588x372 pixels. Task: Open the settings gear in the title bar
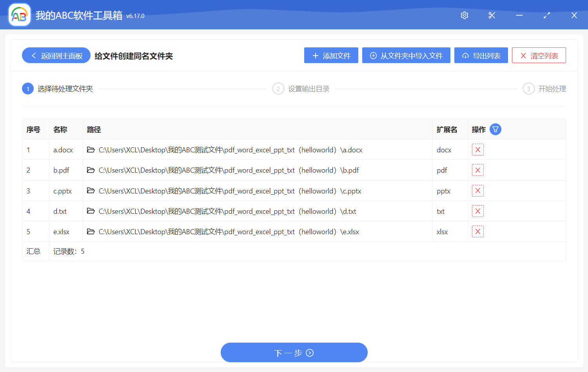tap(464, 15)
